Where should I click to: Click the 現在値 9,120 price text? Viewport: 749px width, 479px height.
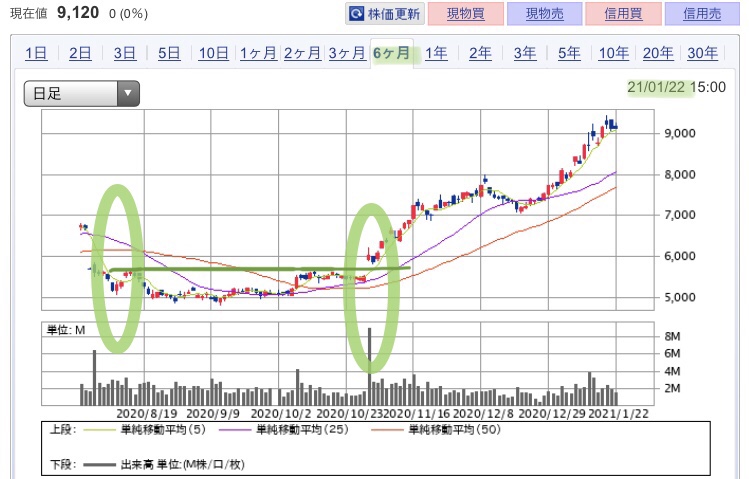[x=54, y=13]
